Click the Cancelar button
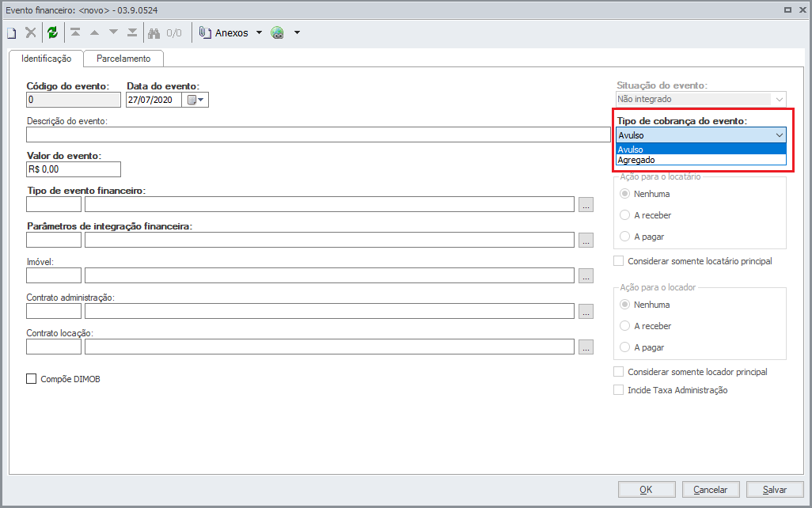 click(x=711, y=489)
